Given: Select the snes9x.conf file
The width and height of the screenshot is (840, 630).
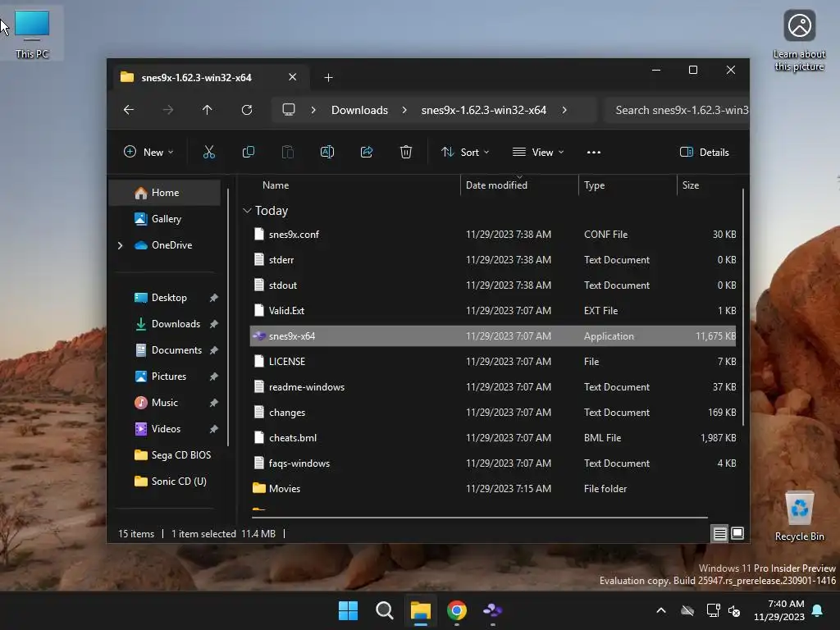Looking at the screenshot, I should click(493, 235).
